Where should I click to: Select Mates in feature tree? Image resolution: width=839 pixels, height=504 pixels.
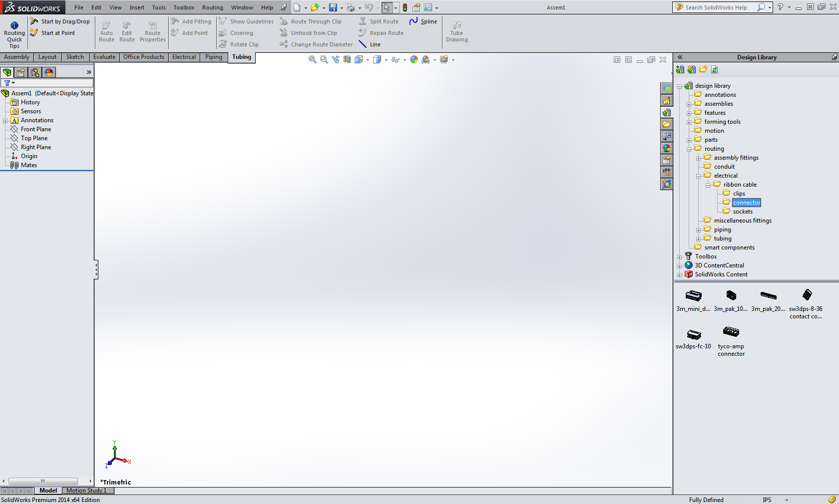(x=29, y=165)
